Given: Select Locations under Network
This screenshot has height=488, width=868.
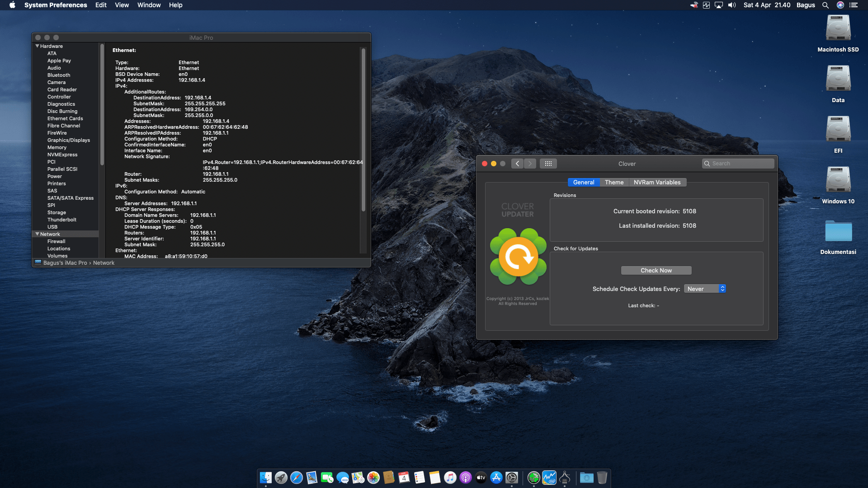Looking at the screenshot, I should (x=59, y=249).
